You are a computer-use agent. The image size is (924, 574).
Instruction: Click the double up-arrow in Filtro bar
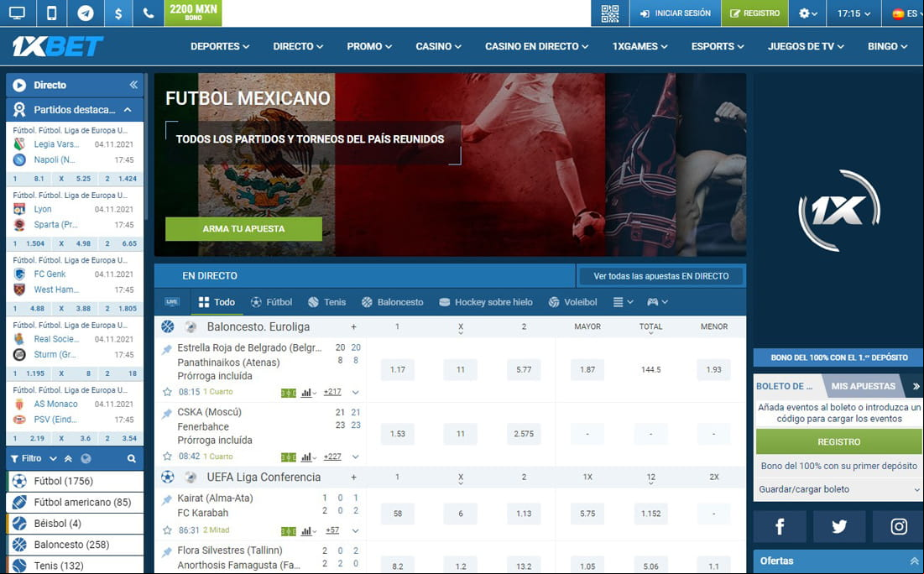pos(68,458)
